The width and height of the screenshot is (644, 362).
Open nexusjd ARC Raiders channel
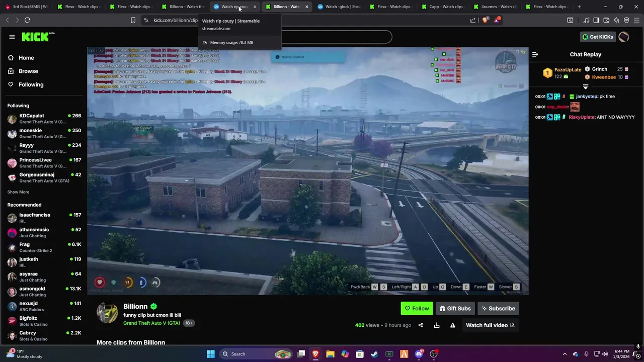point(44,306)
